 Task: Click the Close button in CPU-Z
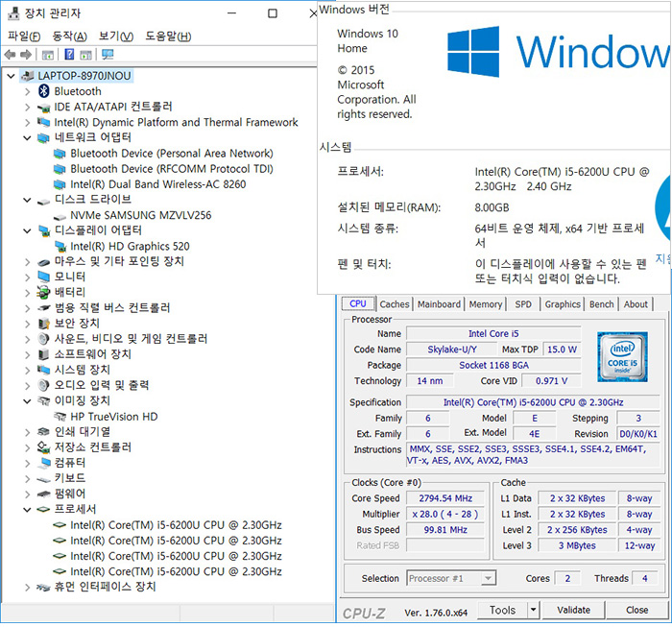[x=636, y=610]
